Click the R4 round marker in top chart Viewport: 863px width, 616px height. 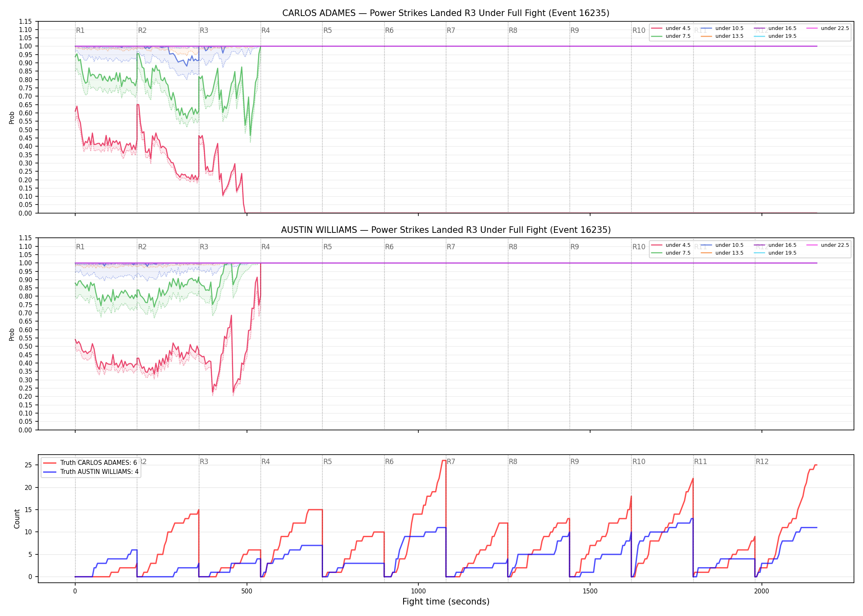click(265, 30)
